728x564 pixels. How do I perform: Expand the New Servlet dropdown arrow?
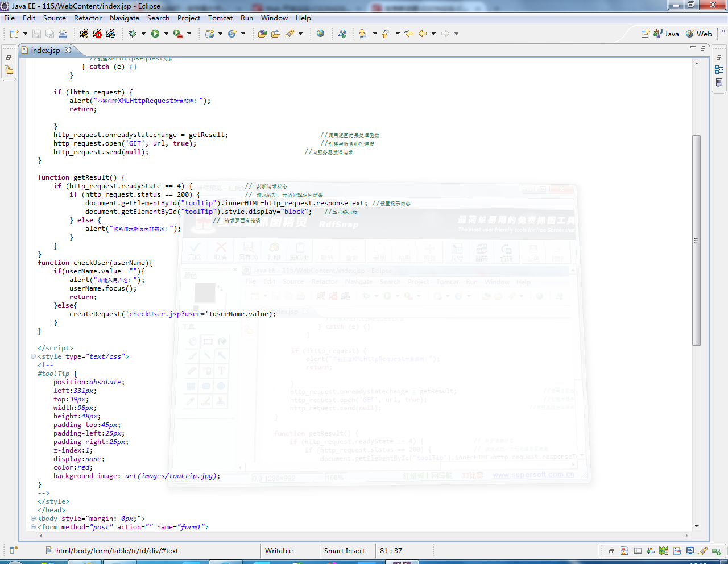tap(243, 34)
